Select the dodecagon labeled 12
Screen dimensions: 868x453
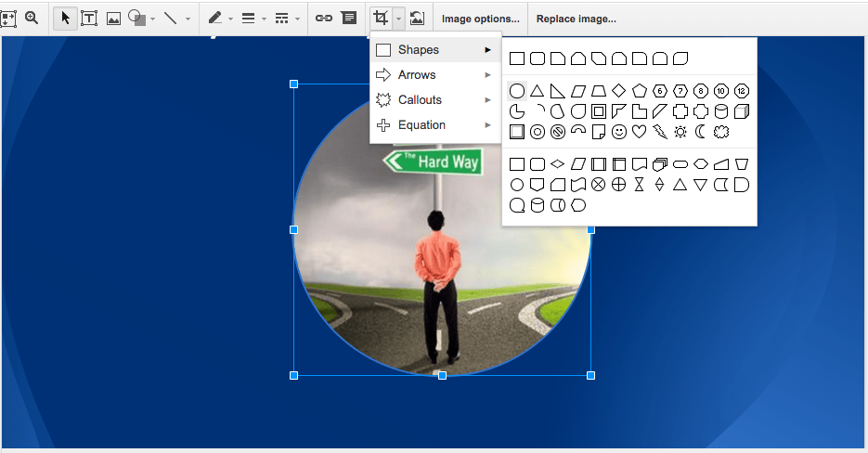click(x=742, y=91)
